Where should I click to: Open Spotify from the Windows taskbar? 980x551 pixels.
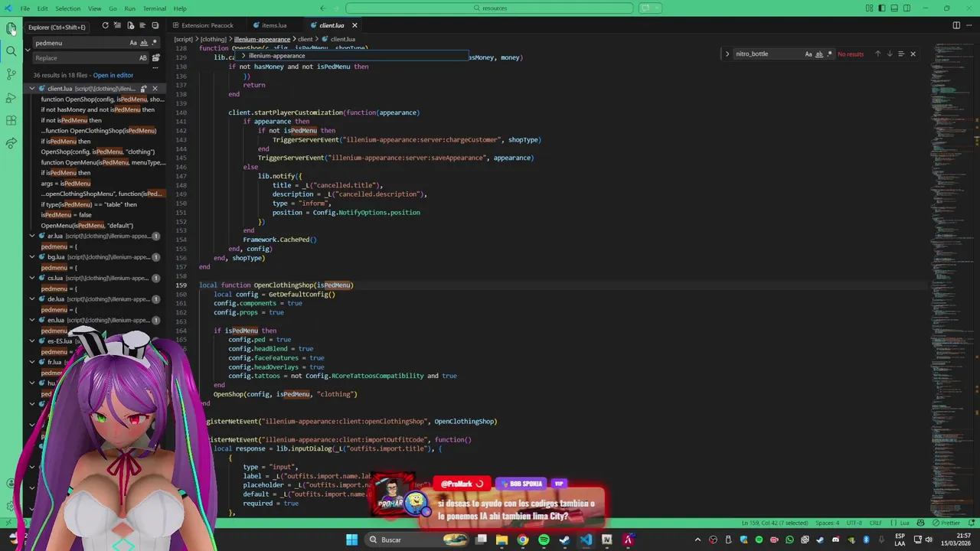pyautogui.click(x=544, y=540)
